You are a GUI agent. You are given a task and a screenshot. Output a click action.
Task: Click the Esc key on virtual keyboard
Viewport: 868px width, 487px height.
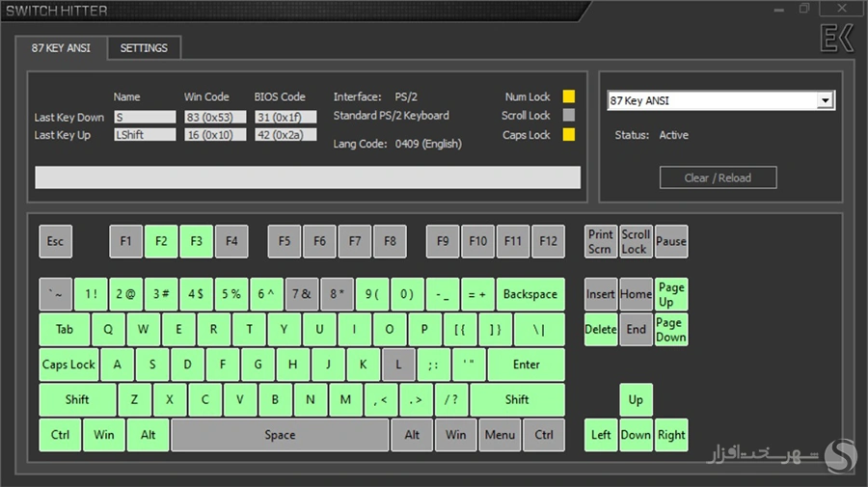click(x=56, y=241)
